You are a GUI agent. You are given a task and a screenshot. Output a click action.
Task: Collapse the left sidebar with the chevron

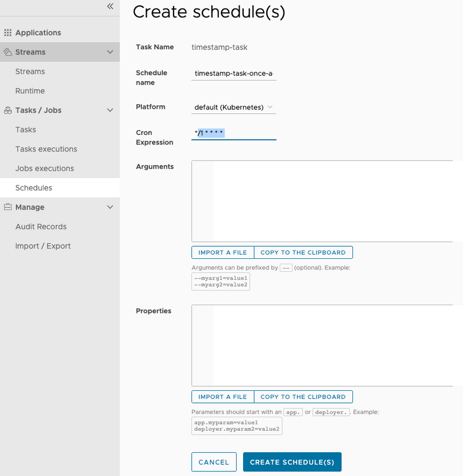(110, 7)
